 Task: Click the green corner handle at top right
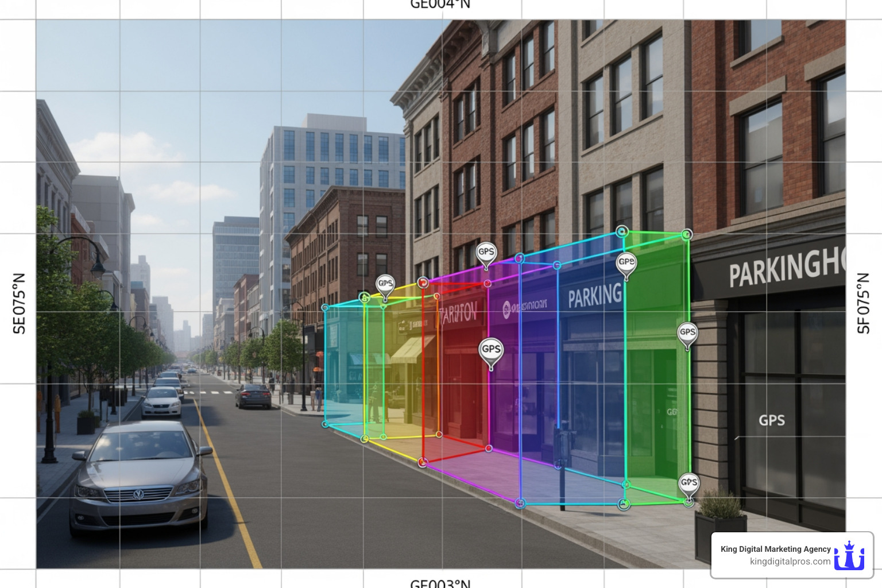coord(686,234)
